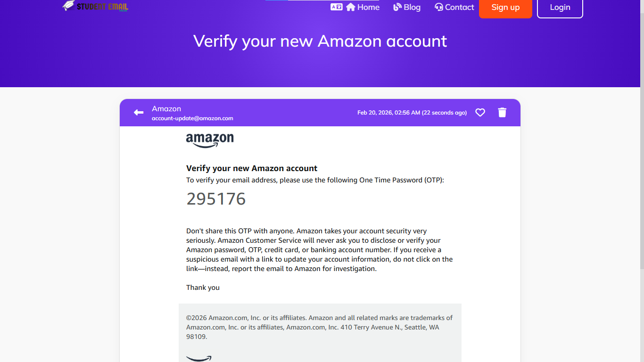Click the orange Sign up button

pyautogui.click(x=505, y=8)
